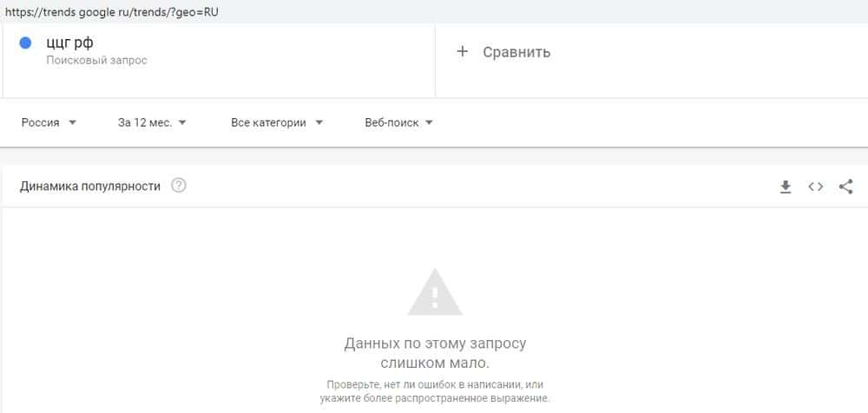Click the plus icon next to Сравнить

click(x=463, y=51)
